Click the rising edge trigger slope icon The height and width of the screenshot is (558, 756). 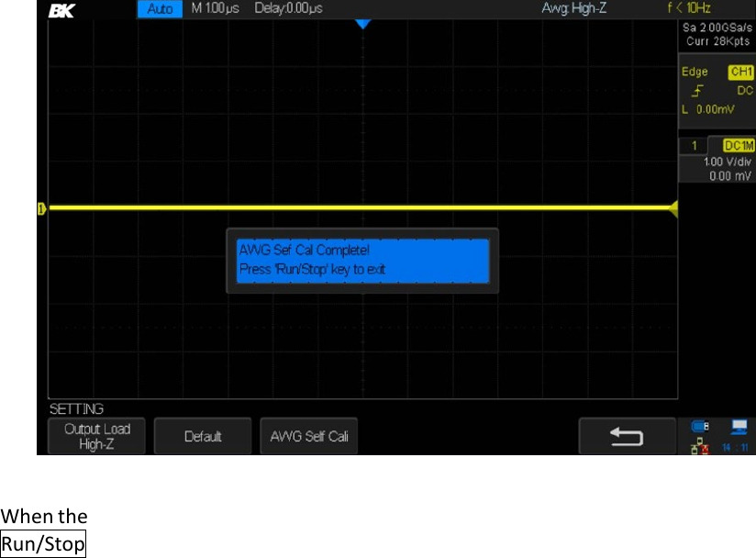697,91
